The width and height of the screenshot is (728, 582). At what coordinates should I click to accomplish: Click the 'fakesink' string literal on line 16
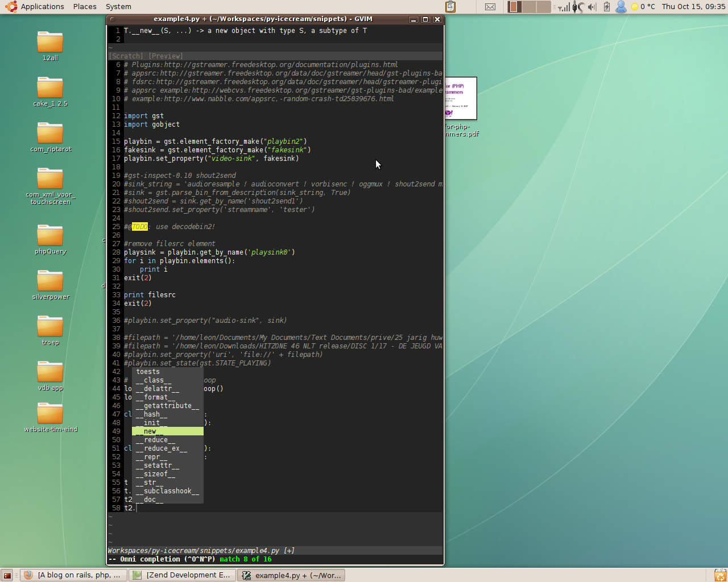(287, 150)
